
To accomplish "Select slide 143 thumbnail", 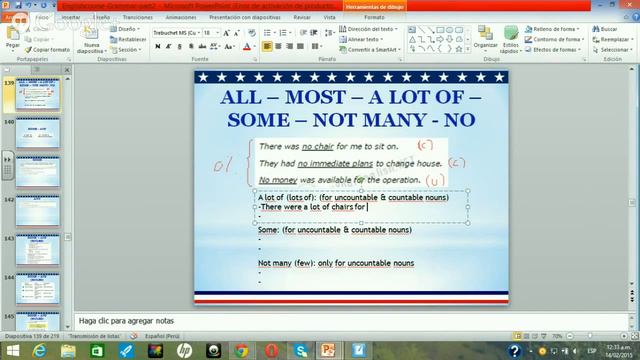I will tap(38, 250).
